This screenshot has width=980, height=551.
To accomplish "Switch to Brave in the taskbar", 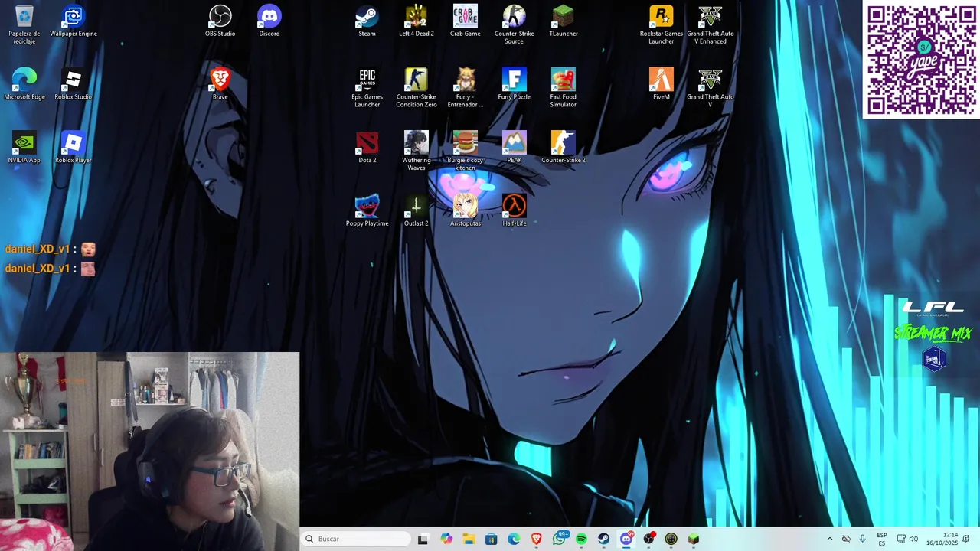I will [536, 539].
